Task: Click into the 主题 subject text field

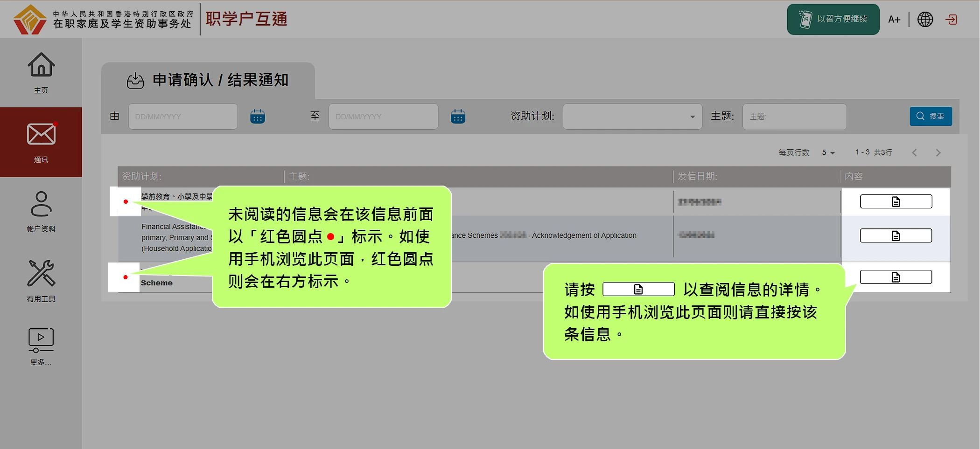Action: [794, 117]
